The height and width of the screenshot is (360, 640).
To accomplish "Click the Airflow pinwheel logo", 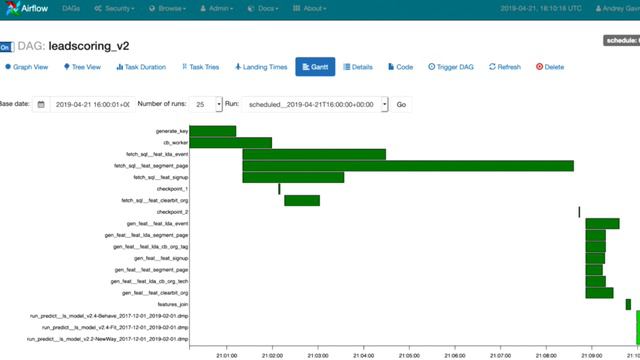I will click(13, 8).
